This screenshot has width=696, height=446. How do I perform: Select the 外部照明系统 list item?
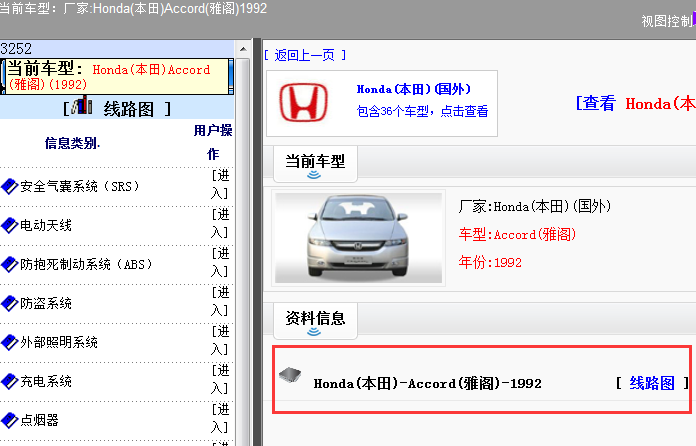59,342
